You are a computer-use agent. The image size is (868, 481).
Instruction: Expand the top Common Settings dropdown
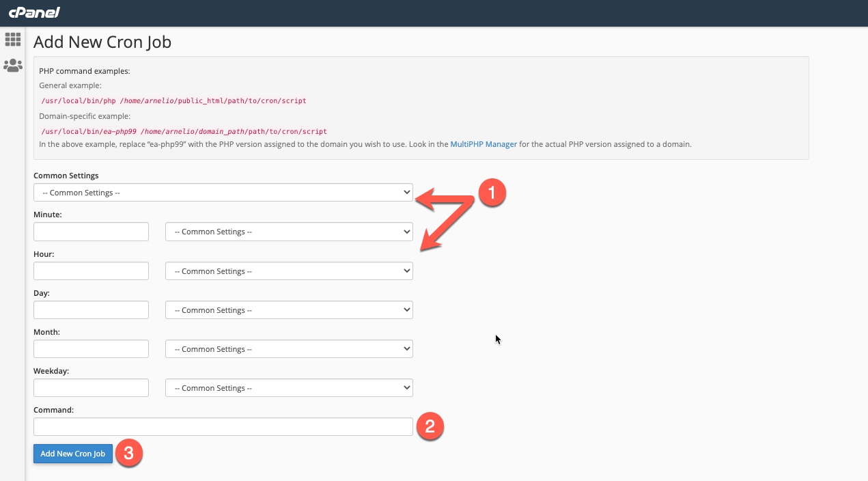click(x=223, y=193)
